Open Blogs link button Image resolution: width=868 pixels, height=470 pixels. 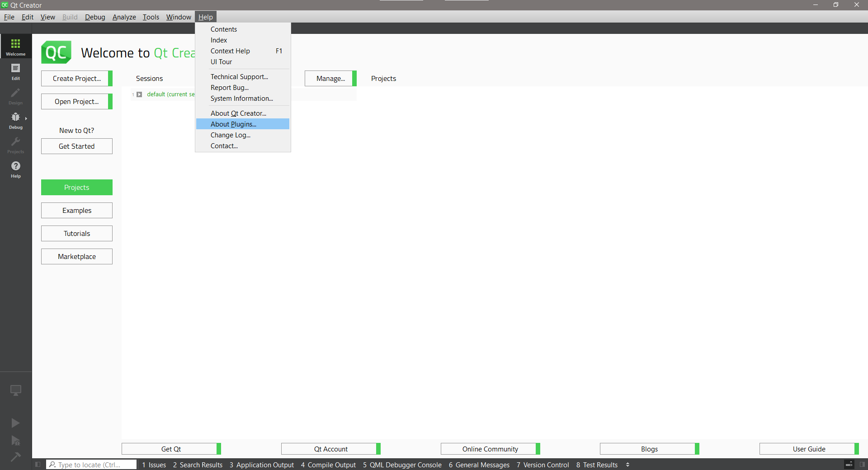650,449
